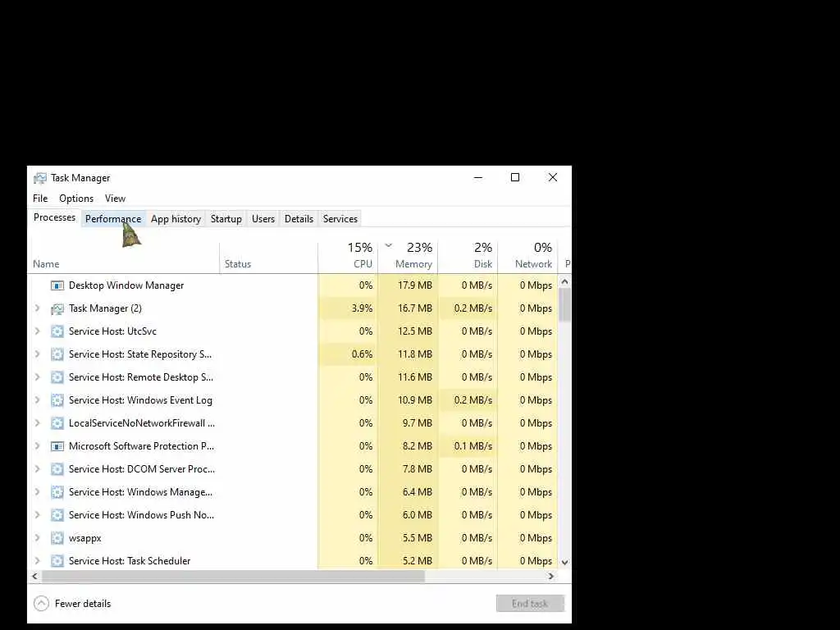Click the 5.5 MB memory value

(x=418, y=538)
